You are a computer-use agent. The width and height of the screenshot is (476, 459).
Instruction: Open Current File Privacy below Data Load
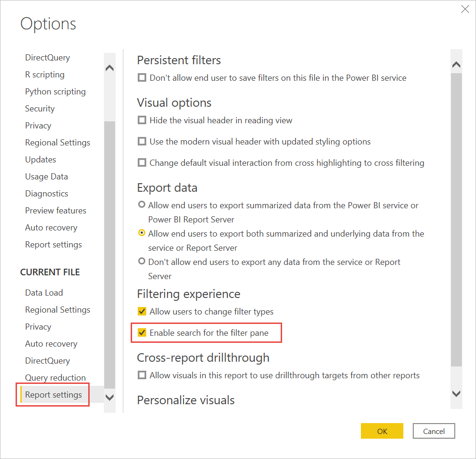tap(38, 327)
